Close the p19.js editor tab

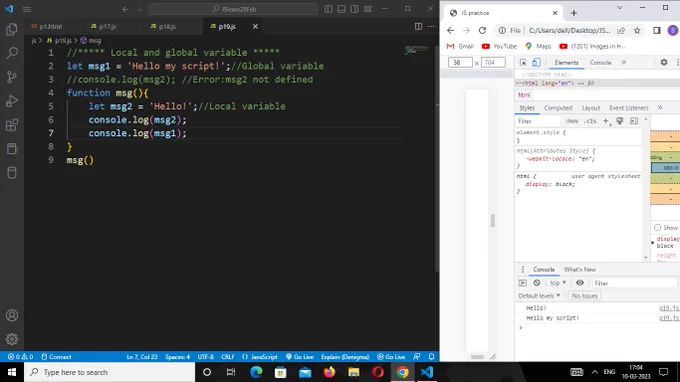[x=255, y=26]
